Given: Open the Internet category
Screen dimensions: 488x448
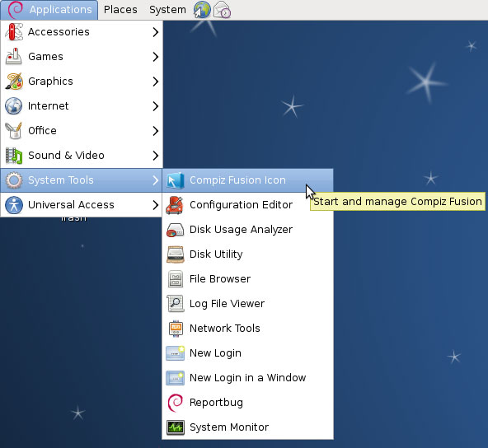Looking at the screenshot, I should pos(82,105).
